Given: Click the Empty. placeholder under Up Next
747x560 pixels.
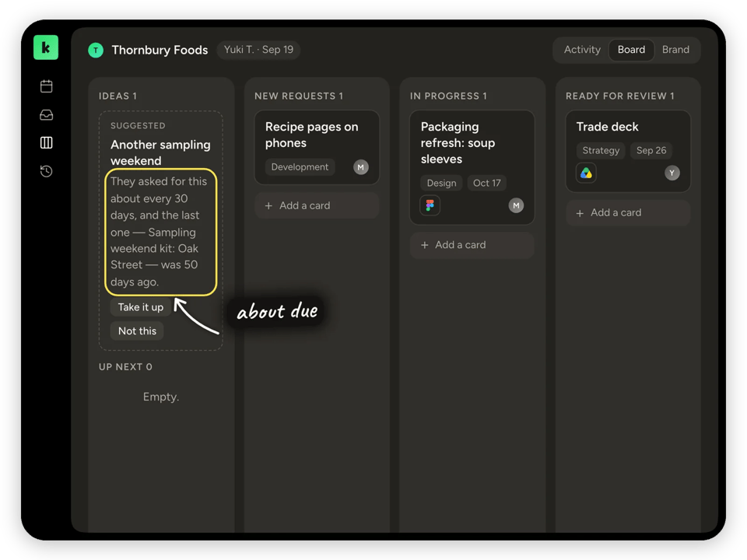Looking at the screenshot, I should (161, 397).
